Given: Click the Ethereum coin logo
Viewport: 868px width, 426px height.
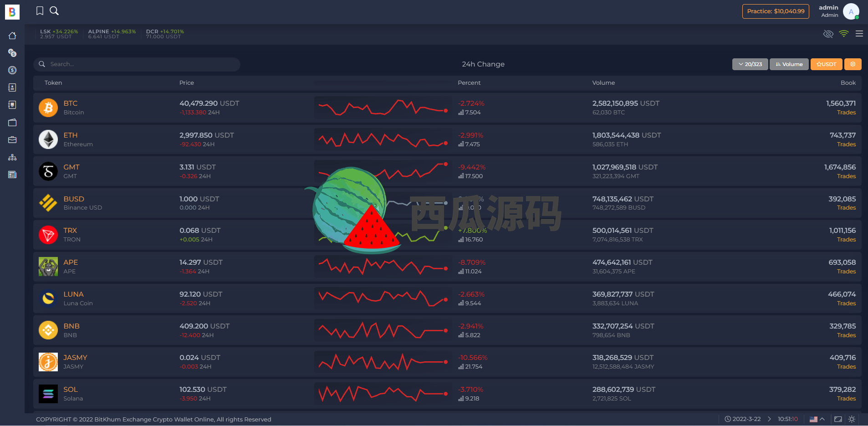Looking at the screenshot, I should pos(48,139).
